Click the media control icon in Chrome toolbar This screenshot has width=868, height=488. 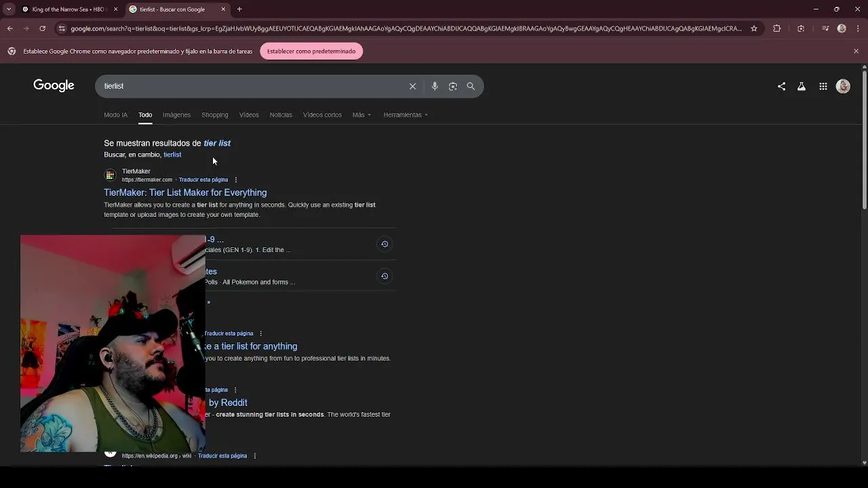[x=825, y=28]
